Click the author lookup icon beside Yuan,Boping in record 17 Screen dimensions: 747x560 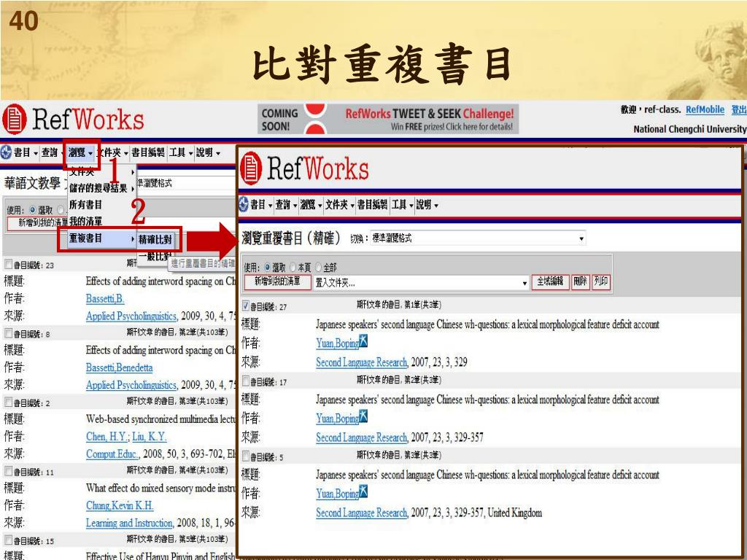click(363, 416)
